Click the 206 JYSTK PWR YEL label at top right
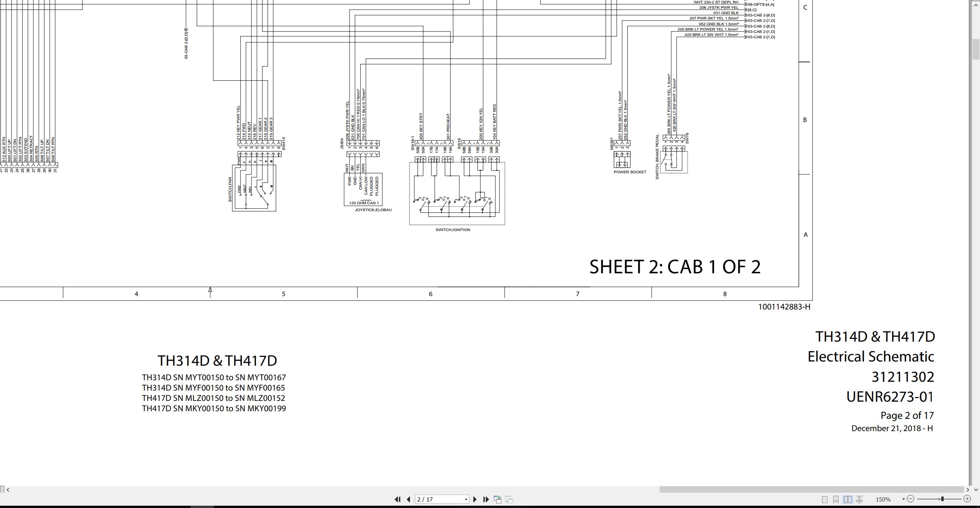The height and width of the screenshot is (508, 980). (x=719, y=8)
